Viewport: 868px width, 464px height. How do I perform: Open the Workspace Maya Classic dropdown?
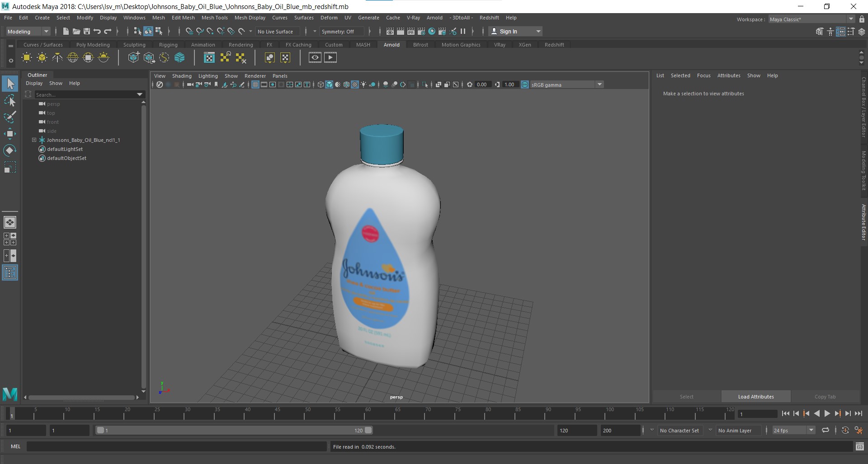point(811,19)
